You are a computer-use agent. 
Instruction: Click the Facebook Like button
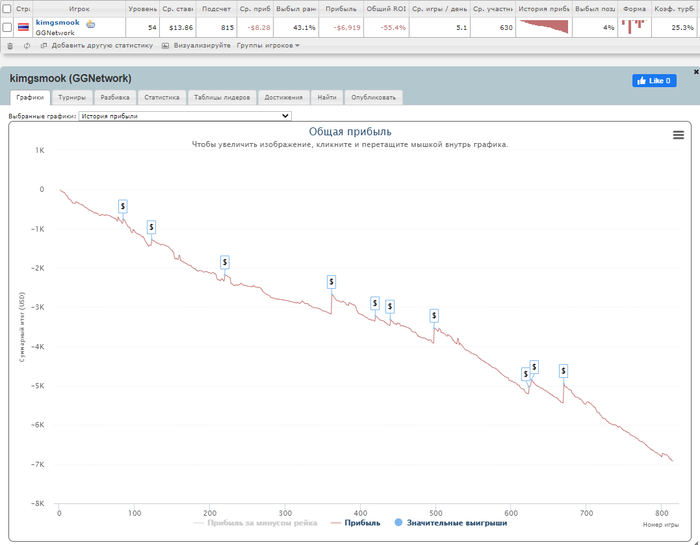(x=654, y=81)
